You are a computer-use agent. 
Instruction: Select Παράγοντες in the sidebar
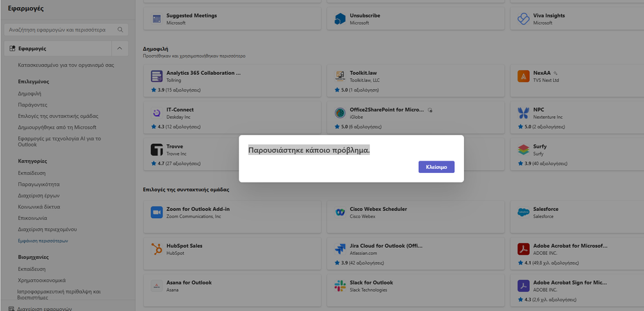pos(32,105)
